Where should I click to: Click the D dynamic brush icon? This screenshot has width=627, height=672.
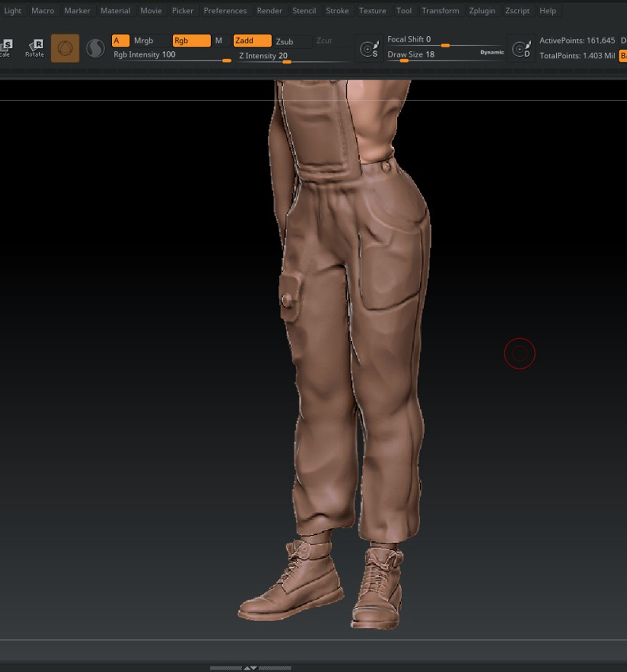pos(521,48)
